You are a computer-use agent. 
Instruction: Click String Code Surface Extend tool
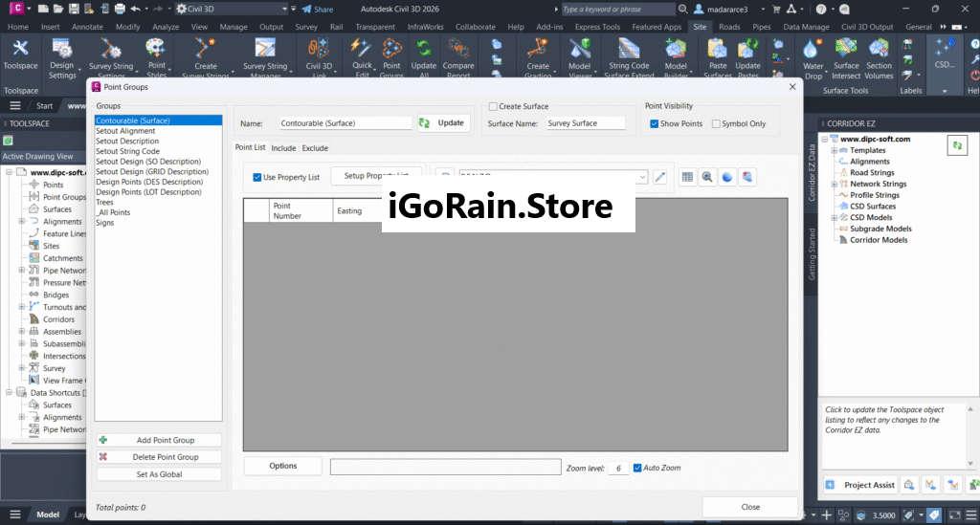click(x=629, y=57)
